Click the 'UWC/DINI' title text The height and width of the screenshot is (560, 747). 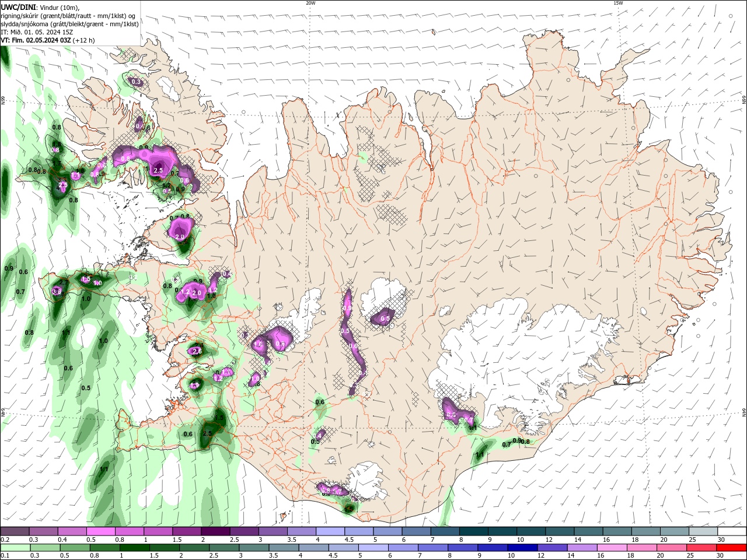18,7
